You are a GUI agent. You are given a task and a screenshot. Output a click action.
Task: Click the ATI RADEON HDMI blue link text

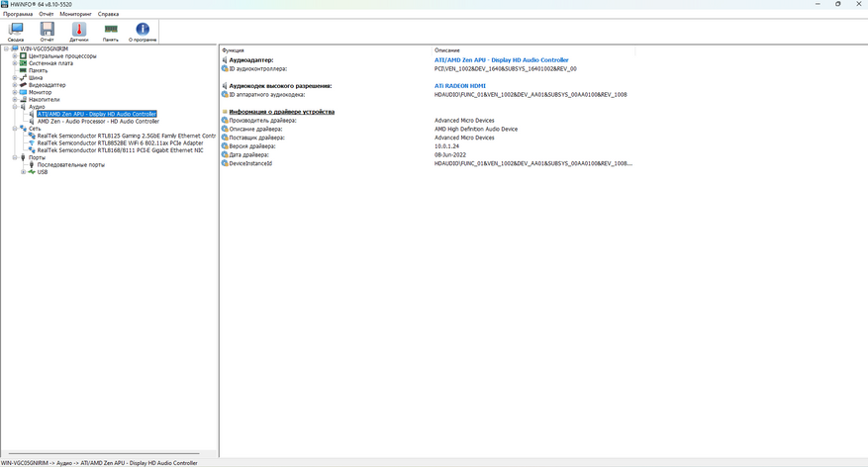[x=459, y=86]
